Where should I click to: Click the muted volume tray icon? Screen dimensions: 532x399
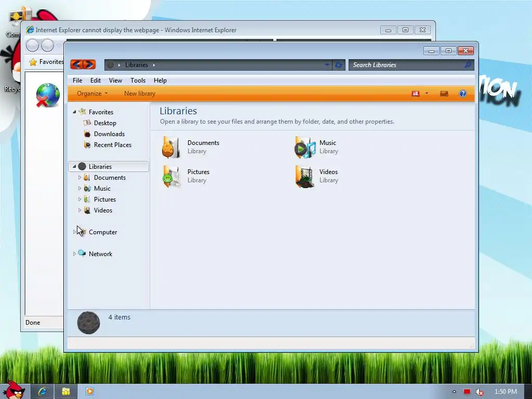[x=479, y=392]
